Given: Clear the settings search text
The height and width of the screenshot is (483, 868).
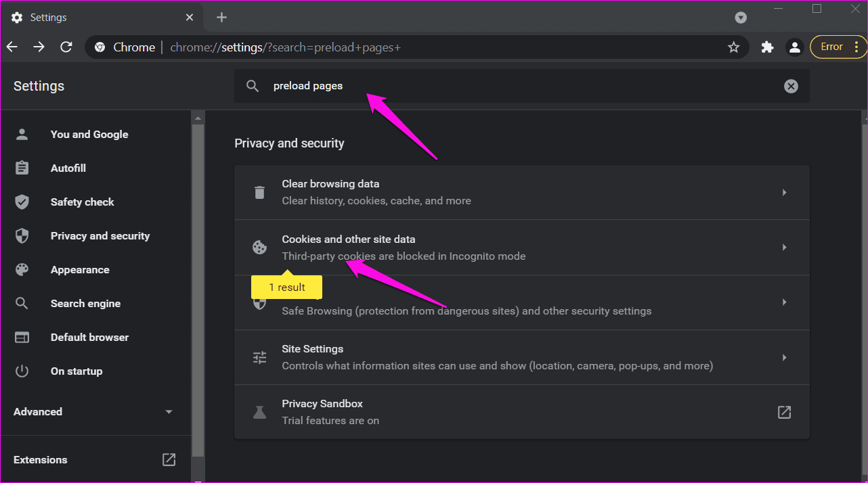Looking at the screenshot, I should pos(791,86).
